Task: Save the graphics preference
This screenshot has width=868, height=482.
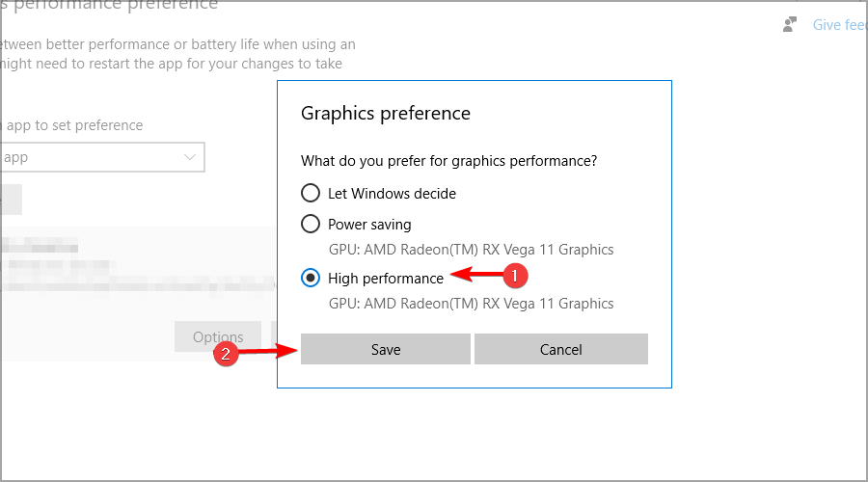Action: coord(385,349)
